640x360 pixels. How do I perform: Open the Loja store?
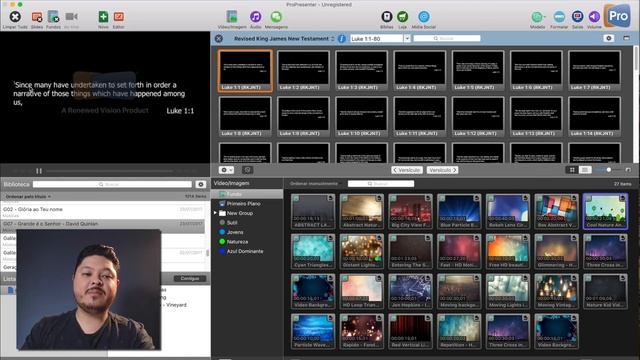pyautogui.click(x=402, y=16)
